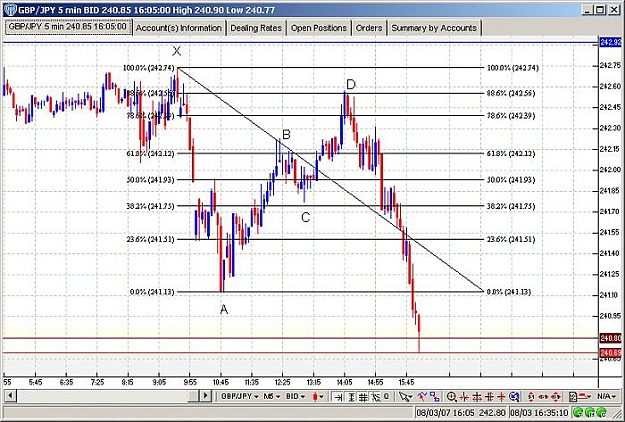Click the chart scrollbar left arrow

pos(10,396)
